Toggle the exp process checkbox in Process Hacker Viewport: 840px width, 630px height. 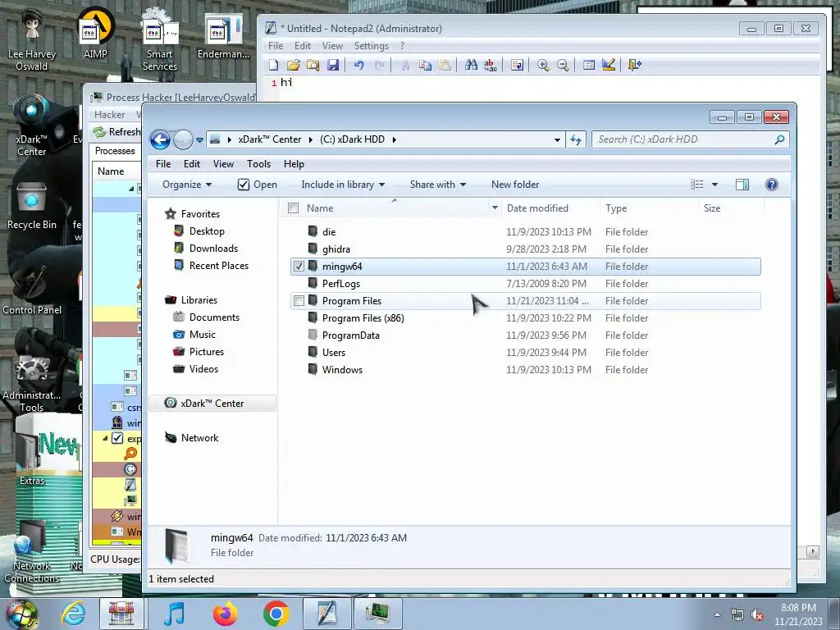pos(117,438)
